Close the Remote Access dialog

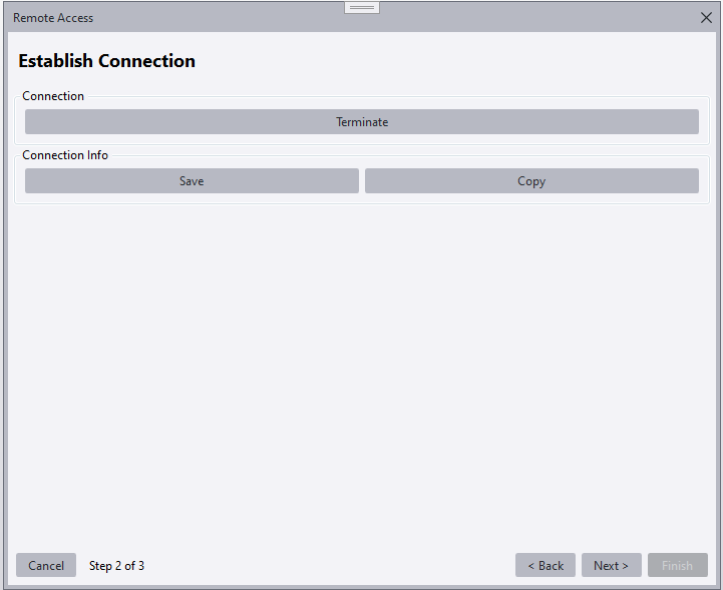click(x=706, y=18)
